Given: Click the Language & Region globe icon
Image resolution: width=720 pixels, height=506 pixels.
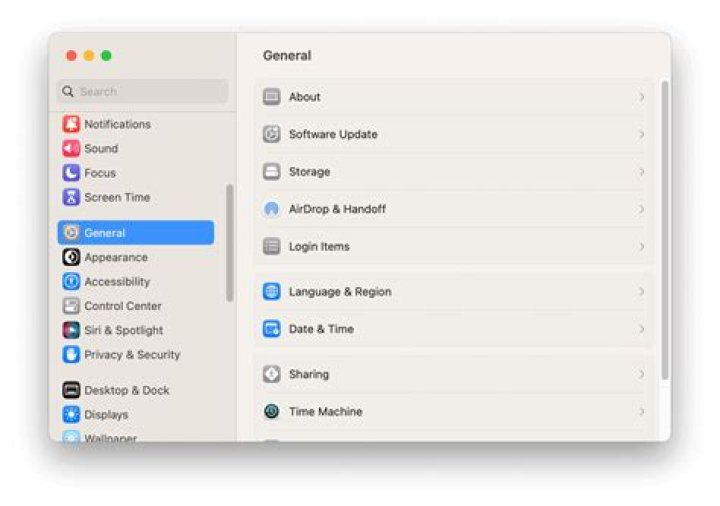Looking at the screenshot, I should tap(271, 292).
